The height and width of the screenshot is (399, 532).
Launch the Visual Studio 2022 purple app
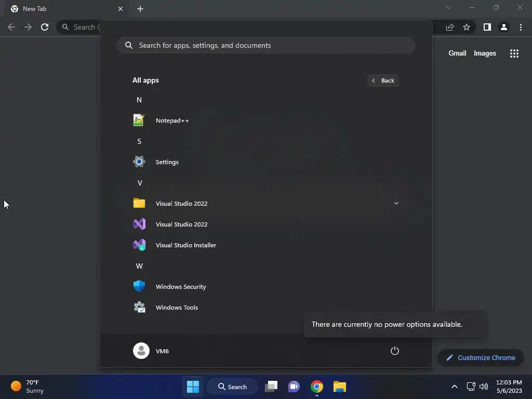pyautogui.click(x=266, y=224)
